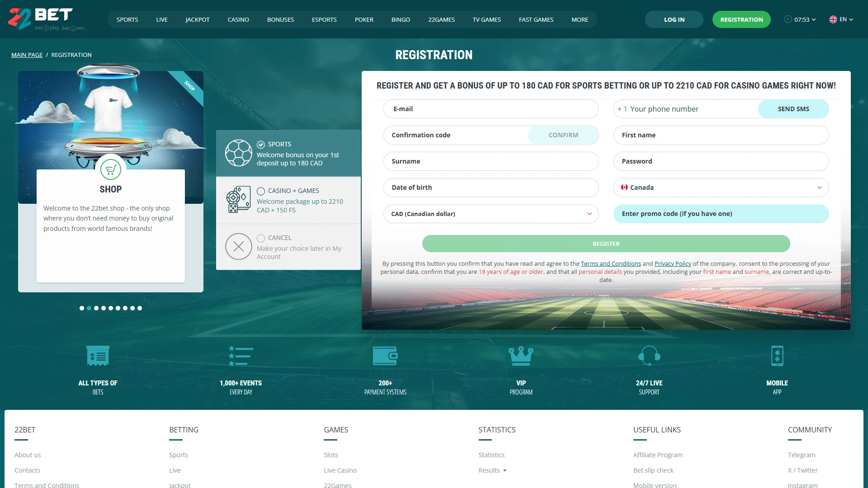Open the BINGO menu item

(401, 19)
